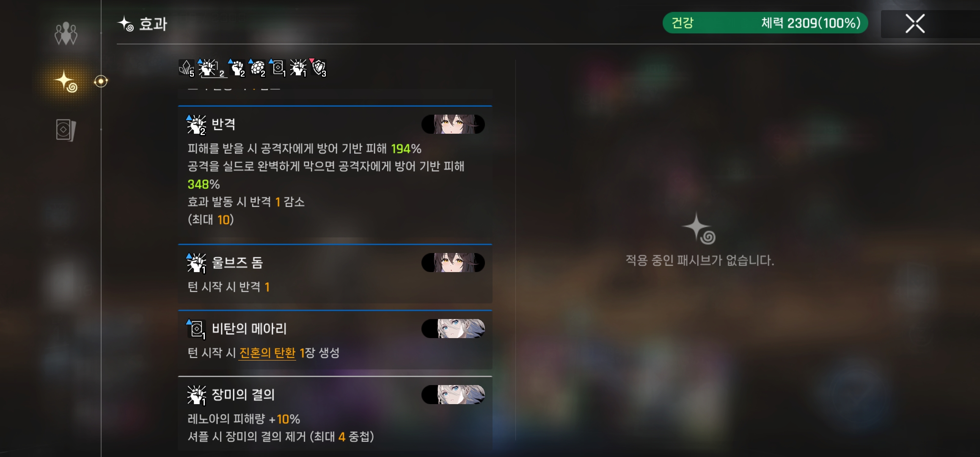Image resolution: width=980 pixels, height=457 pixels.
Task: Select the 장미의 결의 effect entry
Action: (335, 413)
